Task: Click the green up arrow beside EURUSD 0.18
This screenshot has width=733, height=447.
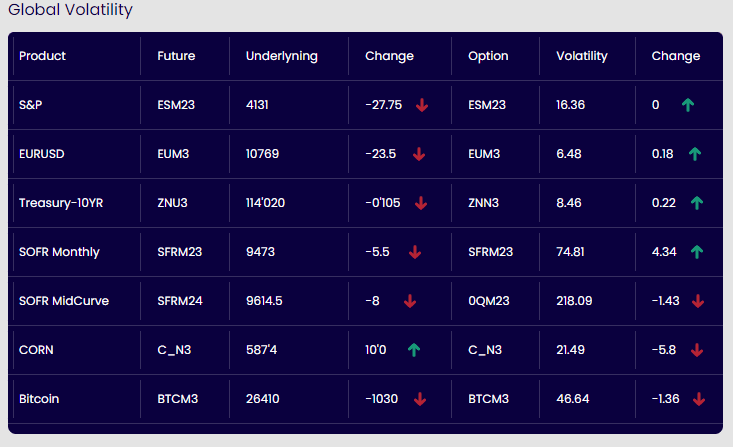Action: tap(695, 154)
